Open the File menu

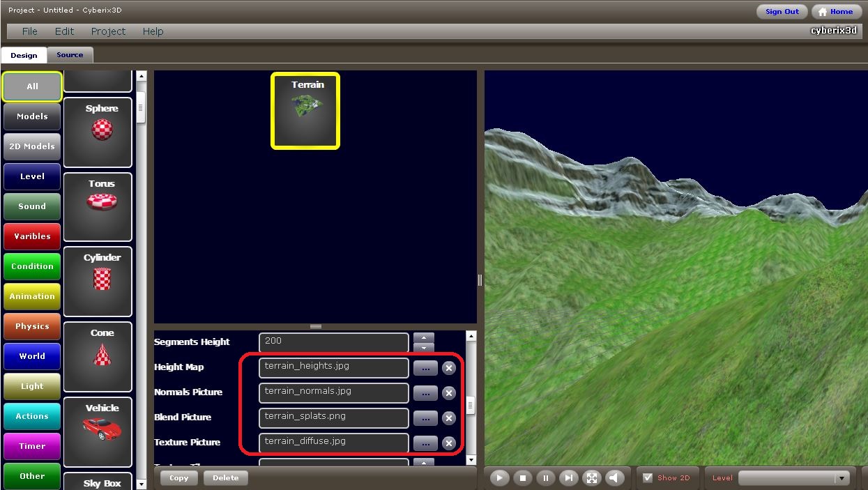pyautogui.click(x=30, y=31)
